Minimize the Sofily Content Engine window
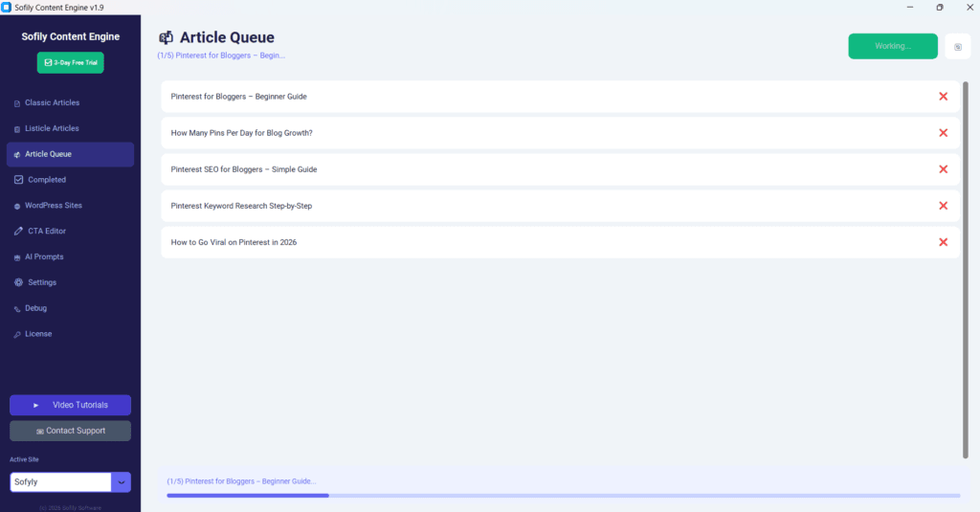The width and height of the screenshot is (980, 512). coord(910,8)
